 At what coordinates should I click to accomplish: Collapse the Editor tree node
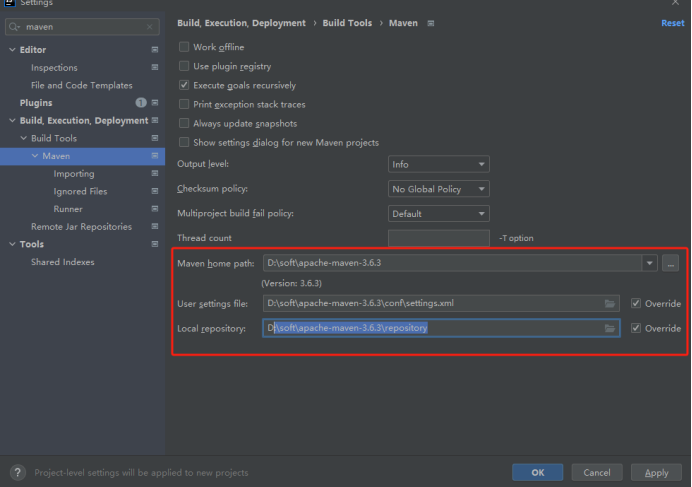coord(12,49)
